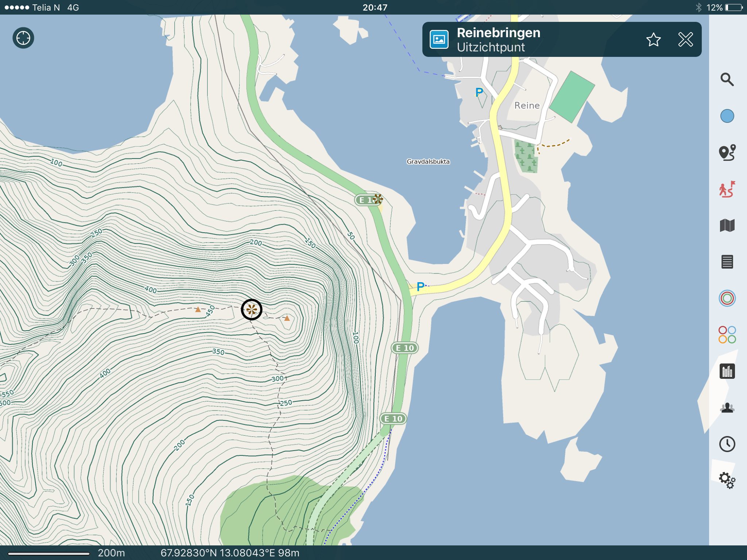The image size is (747, 560).
Task: Tap the 200m scale bar
Action: coord(49,553)
